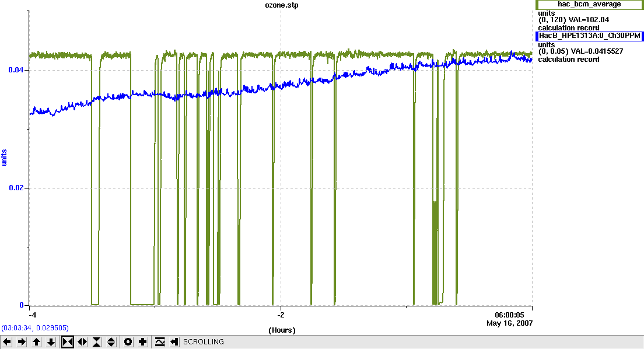Click the -2 x-axis tick label
Screen dimensions: 644x349
281,315
